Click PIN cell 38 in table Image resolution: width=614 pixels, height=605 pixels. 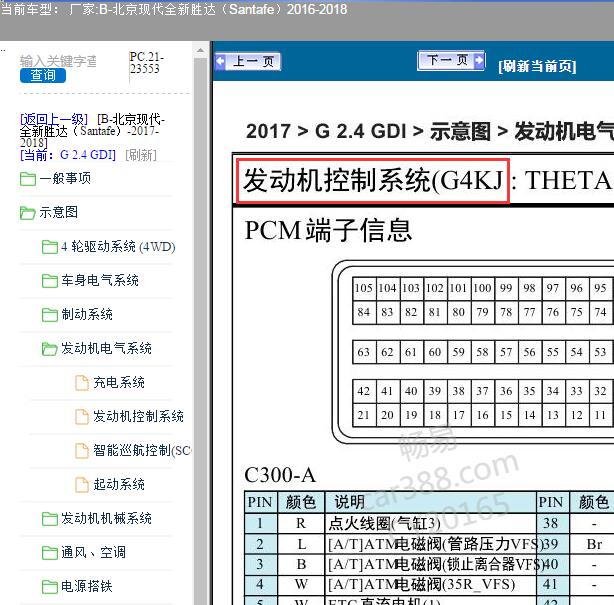pos(552,524)
